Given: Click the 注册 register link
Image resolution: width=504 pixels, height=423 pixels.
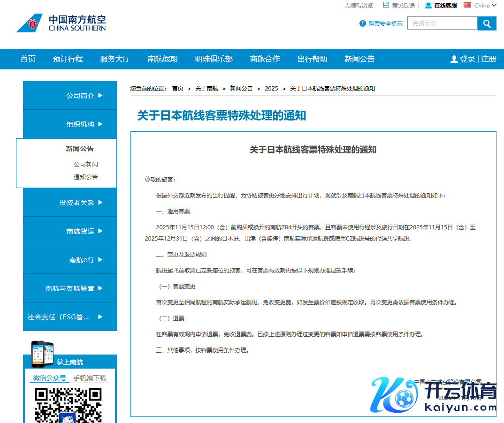Looking at the screenshot, I should (489, 59).
